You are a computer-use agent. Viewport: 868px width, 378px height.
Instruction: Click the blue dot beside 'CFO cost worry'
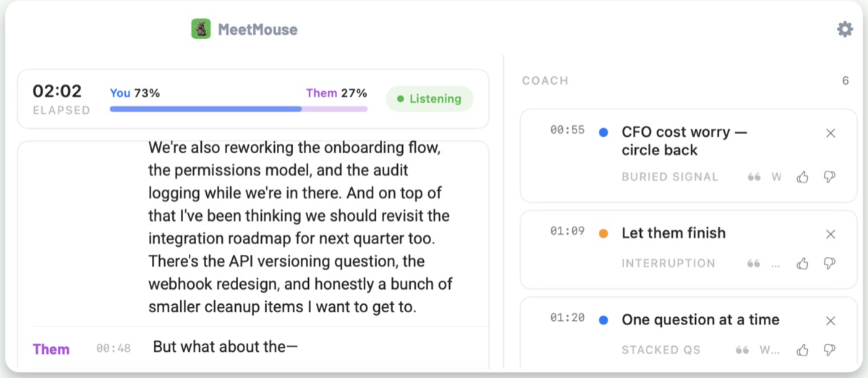point(603,133)
